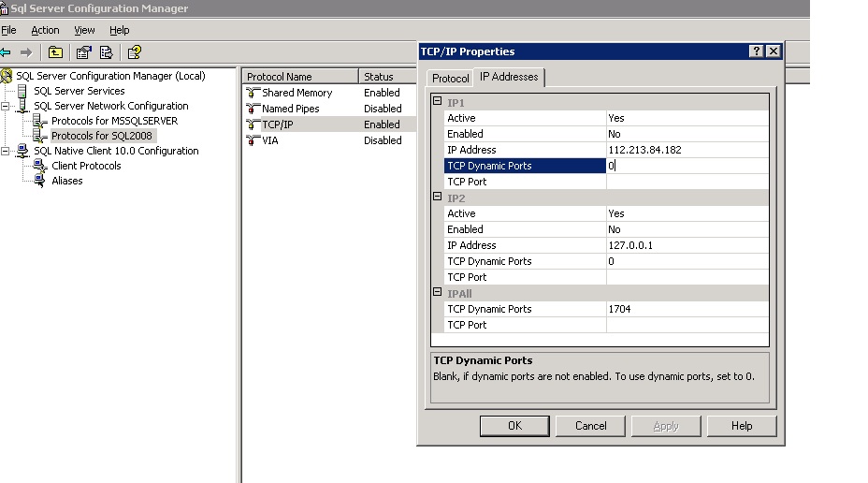Image resolution: width=868 pixels, height=483 pixels.
Task: Click the SQL Native Client 10.0 Configuration icon
Action: (22, 151)
